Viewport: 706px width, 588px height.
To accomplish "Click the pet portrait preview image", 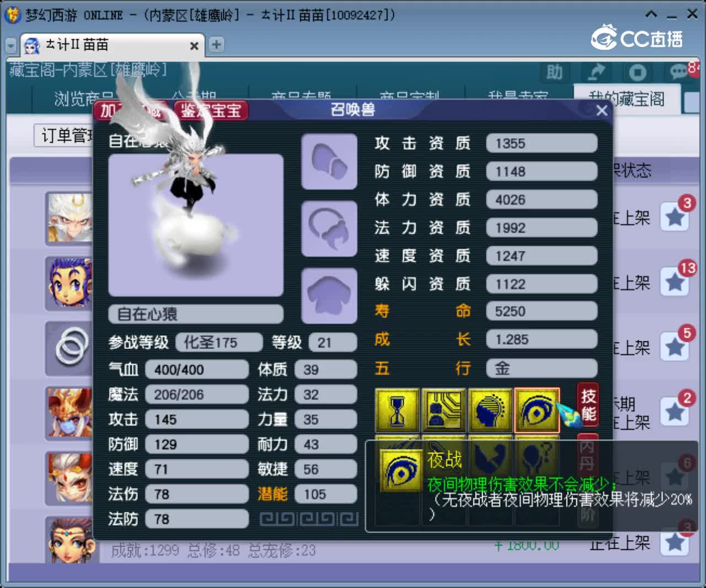I will (196, 225).
